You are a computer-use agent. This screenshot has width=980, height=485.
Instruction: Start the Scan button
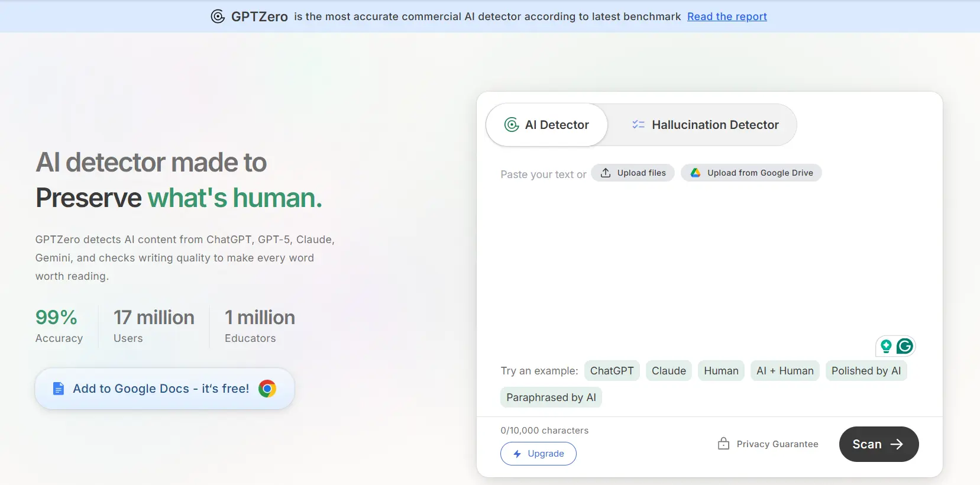(x=879, y=444)
